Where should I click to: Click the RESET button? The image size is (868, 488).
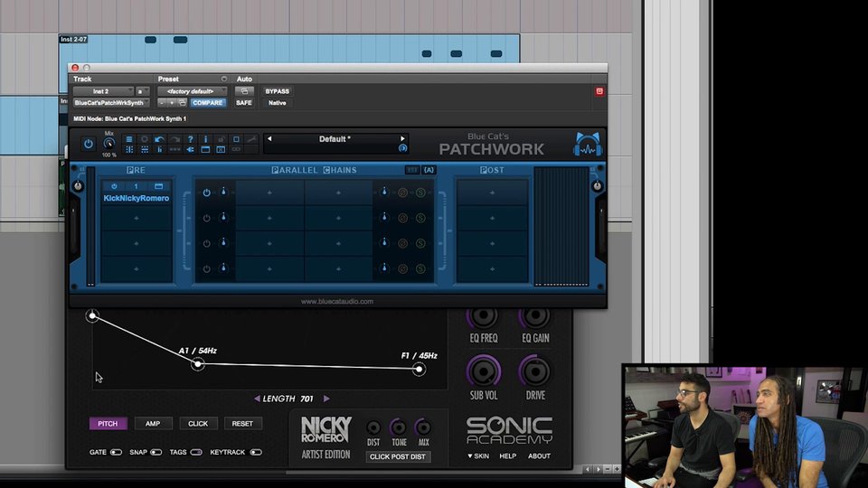point(242,423)
